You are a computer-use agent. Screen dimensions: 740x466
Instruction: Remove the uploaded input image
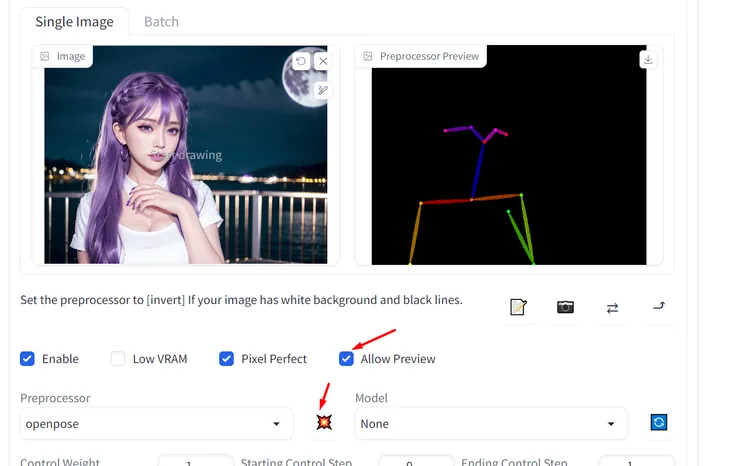pyautogui.click(x=323, y=61)
